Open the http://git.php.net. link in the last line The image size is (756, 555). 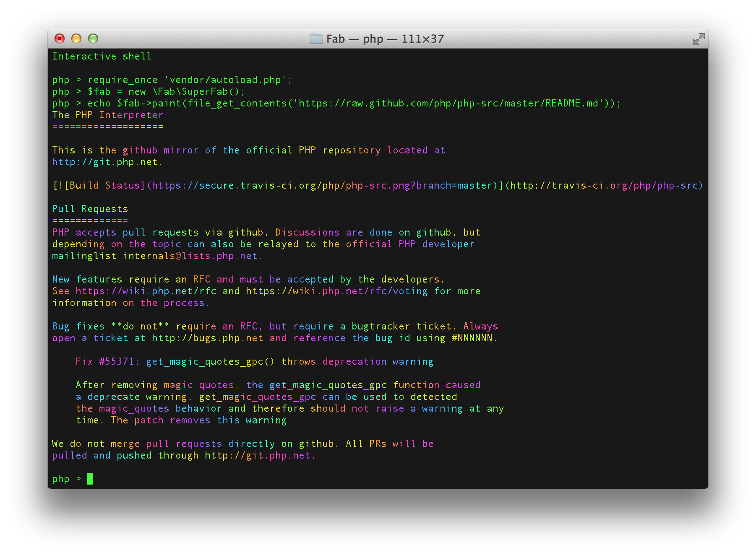(x=260, y=456)
